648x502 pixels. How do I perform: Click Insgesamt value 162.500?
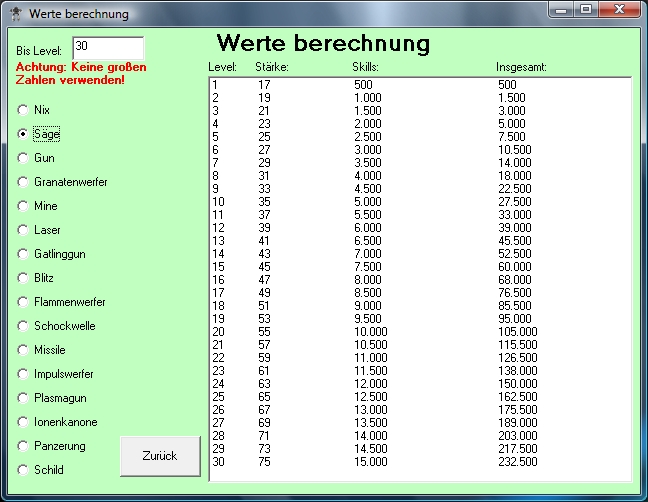tap(518, 397)
